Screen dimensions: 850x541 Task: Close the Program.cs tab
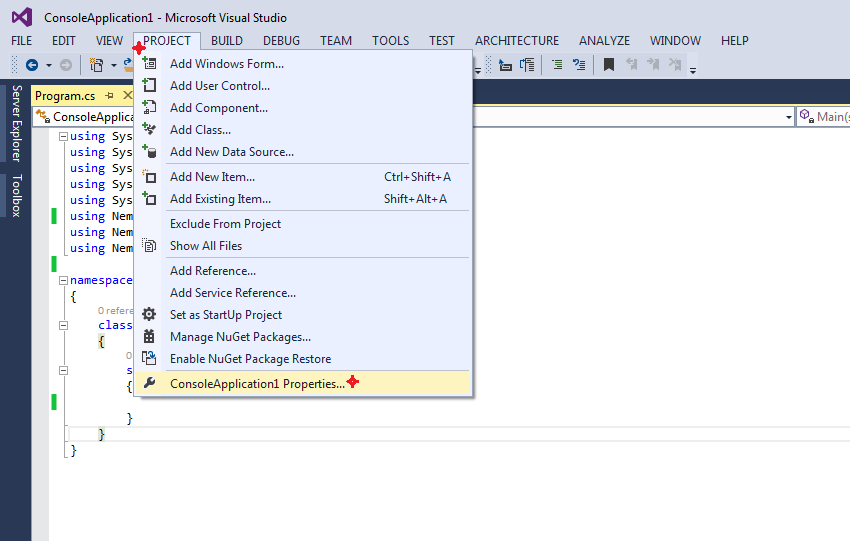click(127, 95)
